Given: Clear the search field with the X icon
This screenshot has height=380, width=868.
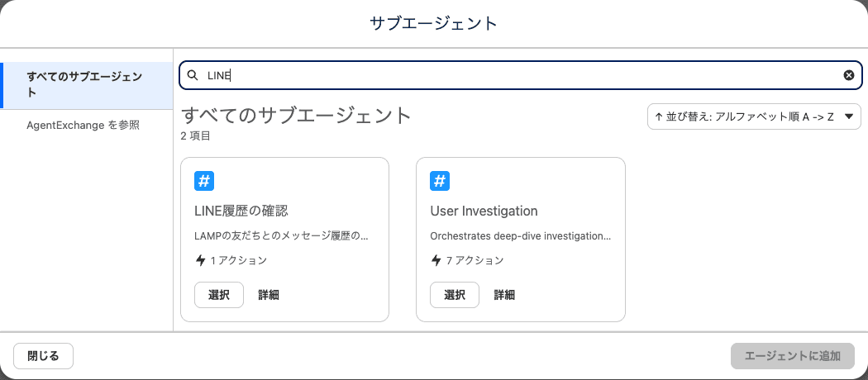Looking at the screenshot, I should pyautogui.click(x=849, y=76).
